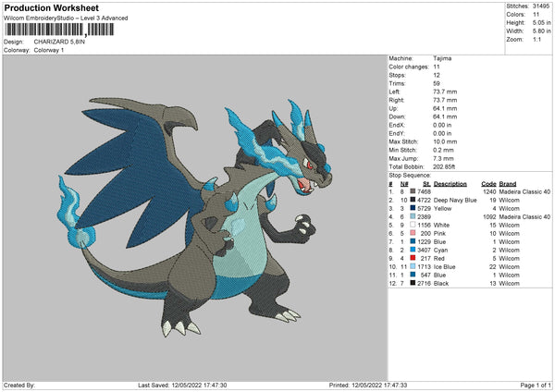
Task: Click stitch count 3407 in Cyan row
Action: click(424, 251)
